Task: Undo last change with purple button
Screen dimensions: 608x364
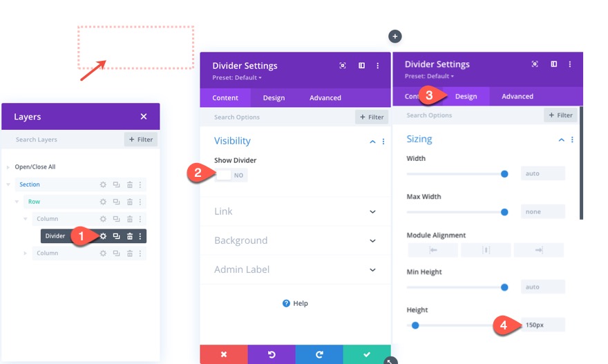Action: point(272,354)
